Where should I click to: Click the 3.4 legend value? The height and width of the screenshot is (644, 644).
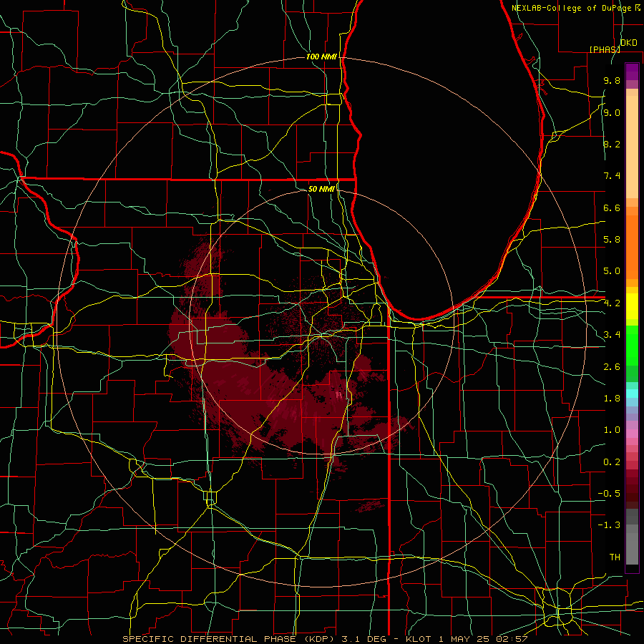(x=612, y=335)
